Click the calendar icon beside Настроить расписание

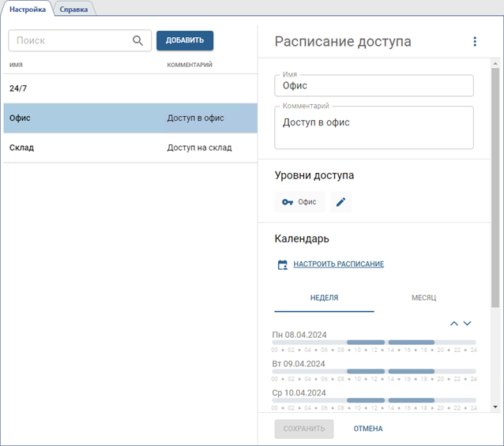pyautogui.click(x=283, y=264)
